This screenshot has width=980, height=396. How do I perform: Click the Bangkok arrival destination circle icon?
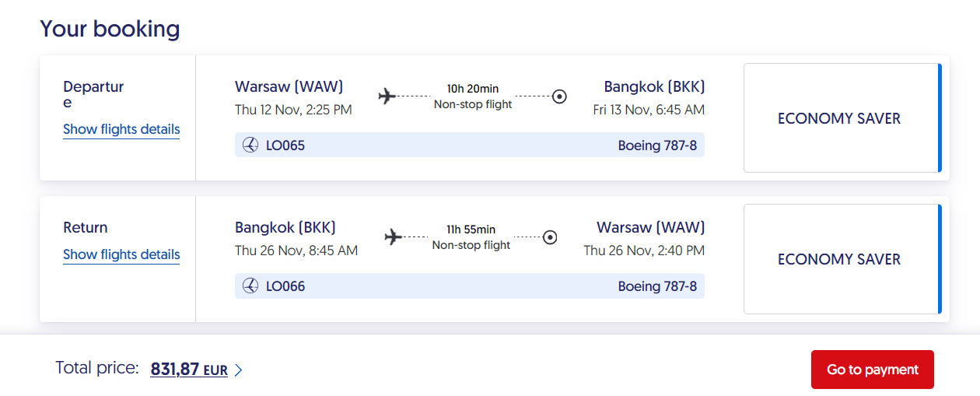(x=559, y=96)
